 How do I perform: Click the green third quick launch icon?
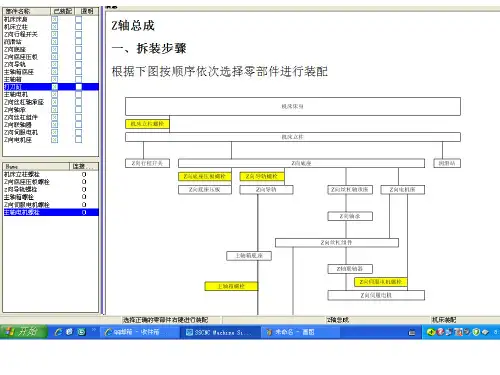pyautogui.click(x=82, y=332)
